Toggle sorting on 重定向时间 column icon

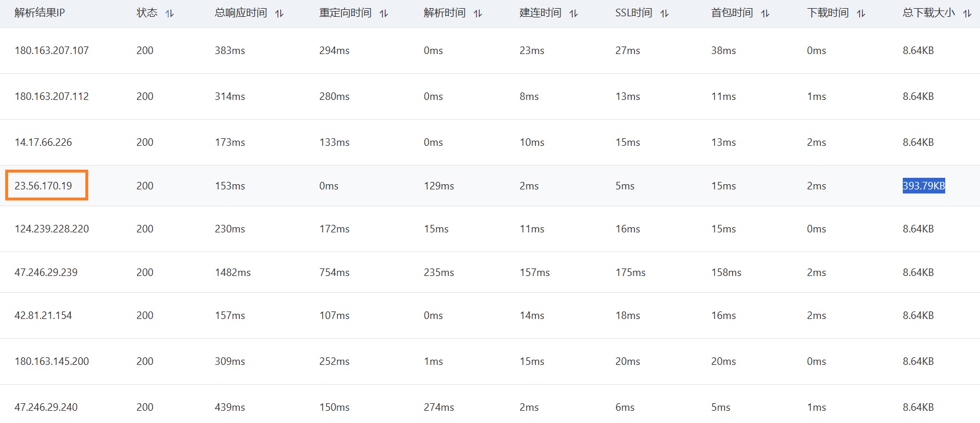(x=384, y=13)
